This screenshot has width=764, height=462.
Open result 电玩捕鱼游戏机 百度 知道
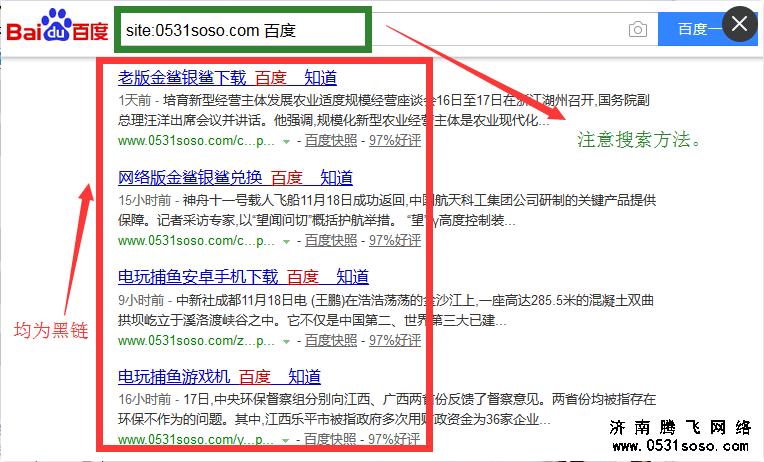pos(219,377)
